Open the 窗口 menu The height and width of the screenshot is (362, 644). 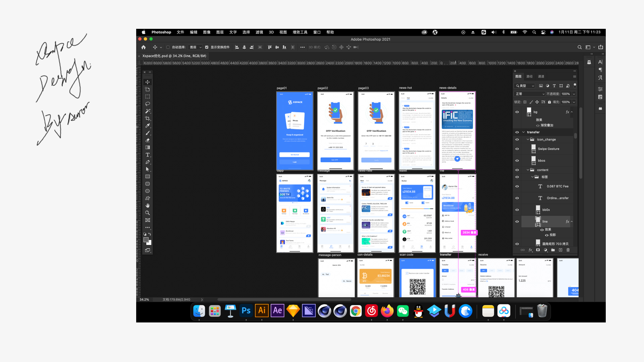317,32
